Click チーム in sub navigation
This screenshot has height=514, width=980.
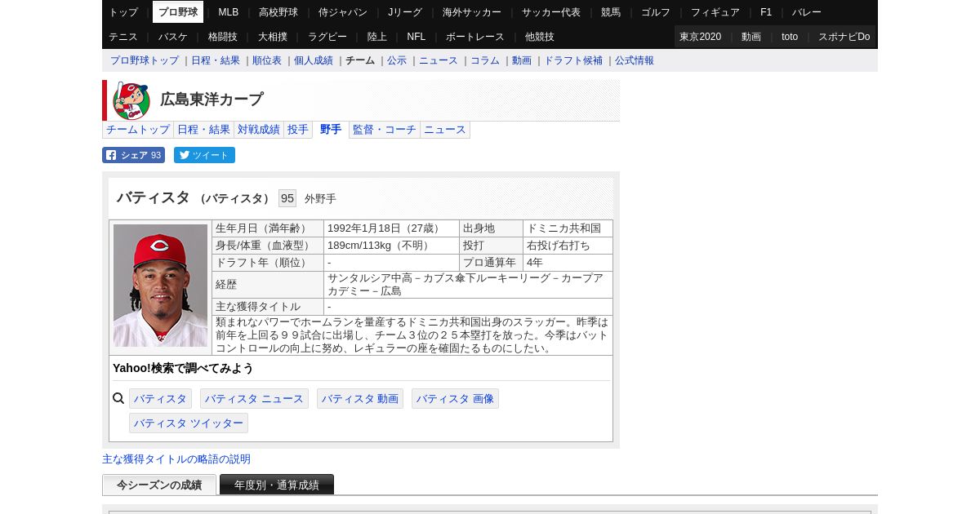pyautogui.click(x=360, y=60)
